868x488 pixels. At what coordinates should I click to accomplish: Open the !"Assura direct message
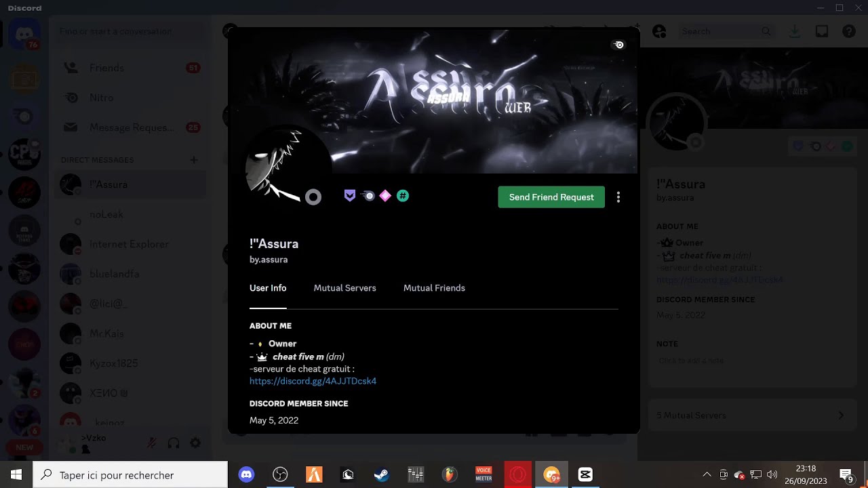(x=129, y=184)
